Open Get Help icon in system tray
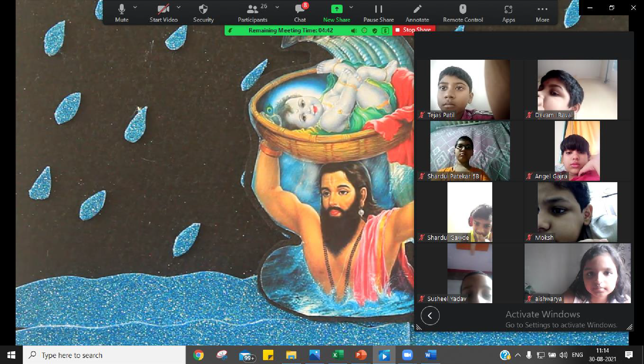644x364 pixels. tap(505, 355)
